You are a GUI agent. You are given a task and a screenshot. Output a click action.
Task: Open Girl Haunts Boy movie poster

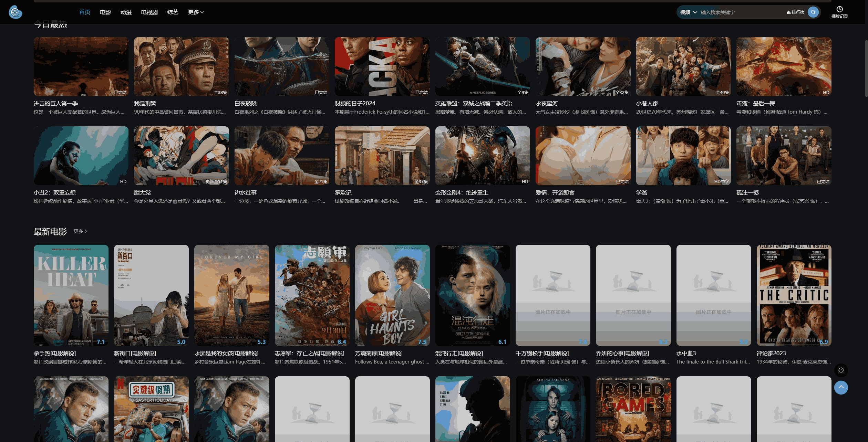point(392,295)
